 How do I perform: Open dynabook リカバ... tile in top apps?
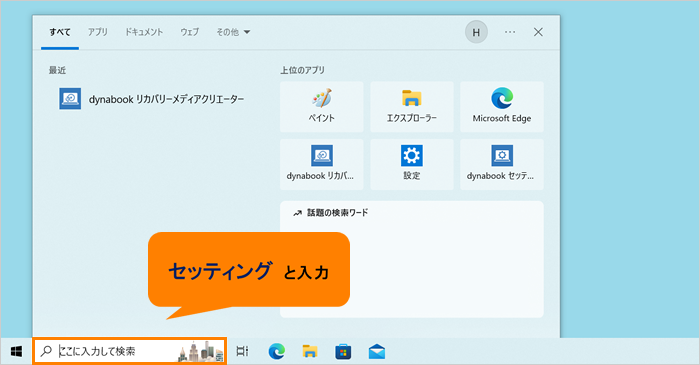(321, 164)
